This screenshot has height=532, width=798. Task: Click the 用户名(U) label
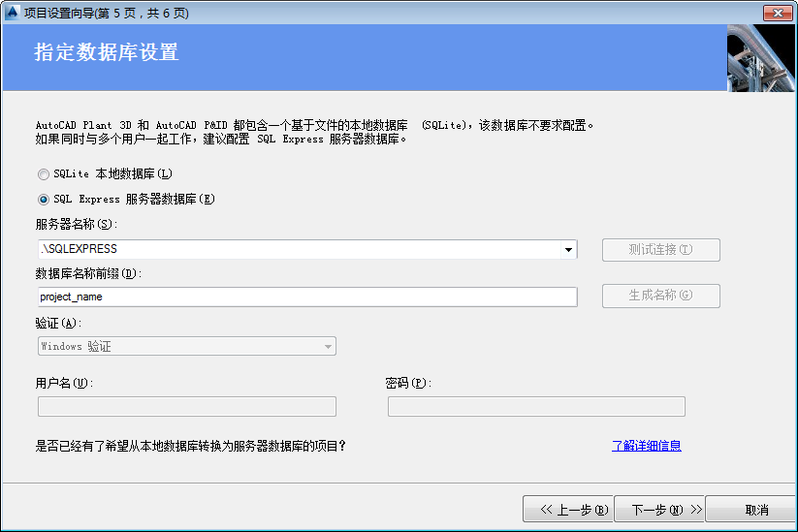tap(65, 383)
